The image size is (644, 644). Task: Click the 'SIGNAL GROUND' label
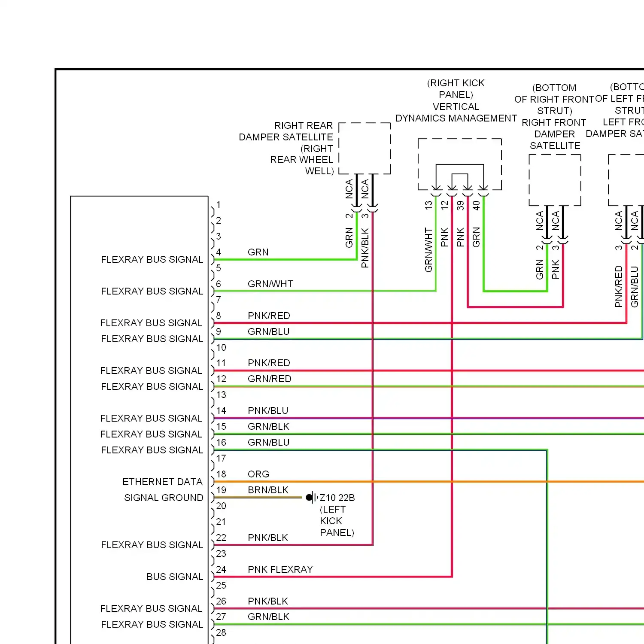pos(164,498)
